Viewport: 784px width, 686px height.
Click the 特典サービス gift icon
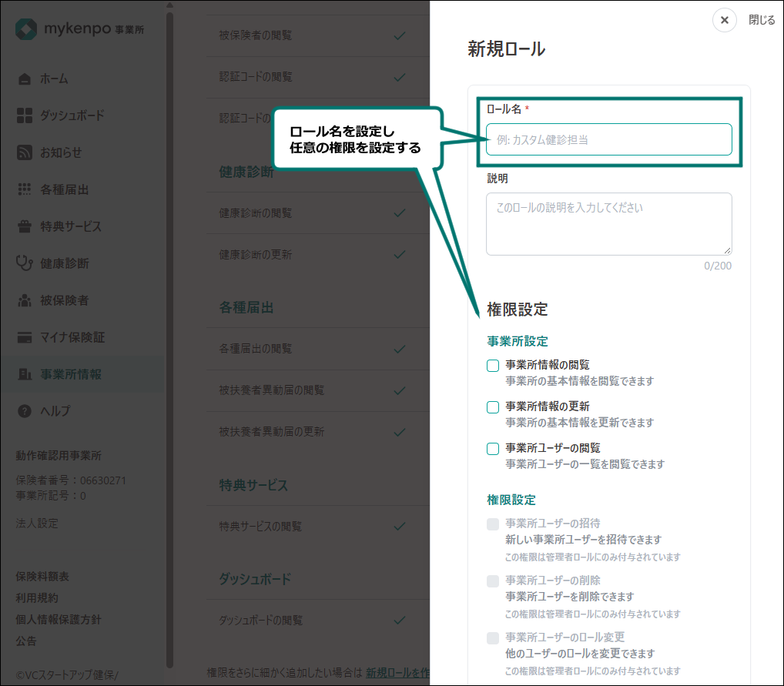coord(25,226)
